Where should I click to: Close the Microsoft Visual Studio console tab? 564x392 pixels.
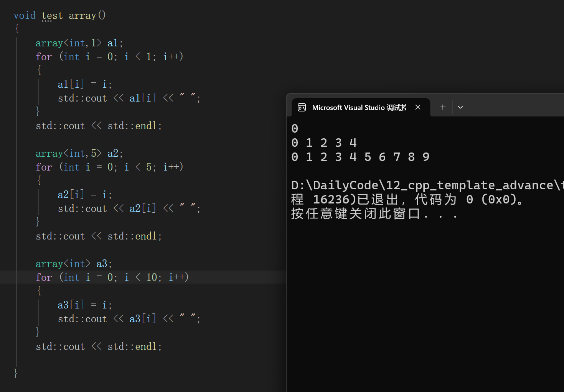[x=418, y=107]
